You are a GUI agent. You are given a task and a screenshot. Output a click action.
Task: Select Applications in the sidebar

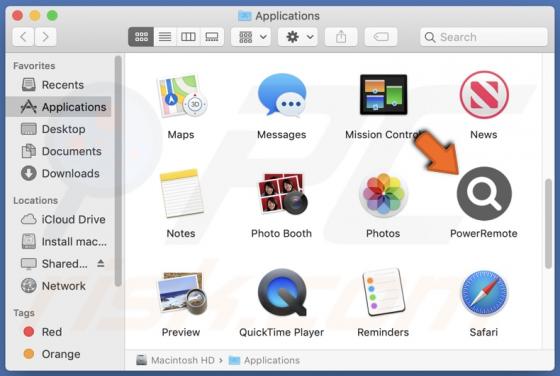click(x=59, y=107)
